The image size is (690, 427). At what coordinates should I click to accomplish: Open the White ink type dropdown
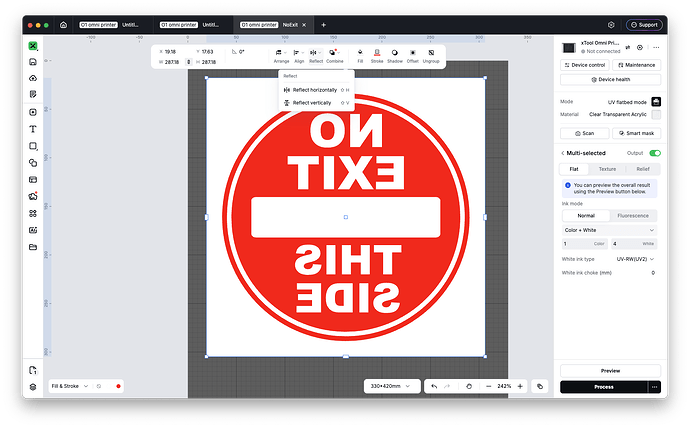pos(635,259)
